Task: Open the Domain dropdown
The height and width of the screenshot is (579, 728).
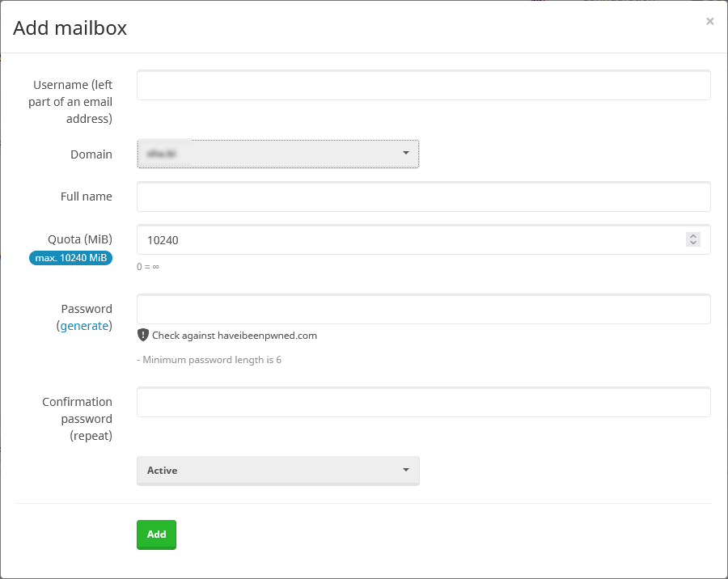Action: click(277, 154)
